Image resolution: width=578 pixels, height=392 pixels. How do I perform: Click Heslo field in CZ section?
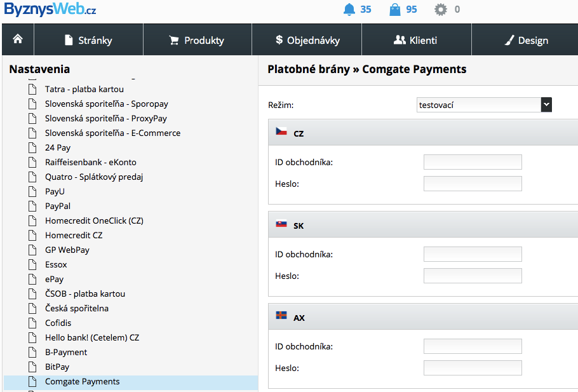click(473, 184)
